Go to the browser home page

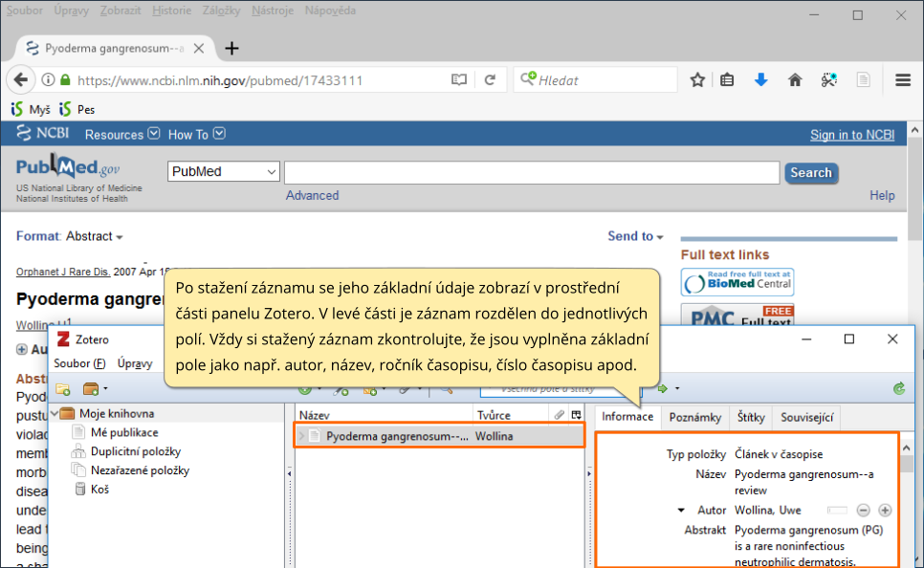(x=795, y=80)
